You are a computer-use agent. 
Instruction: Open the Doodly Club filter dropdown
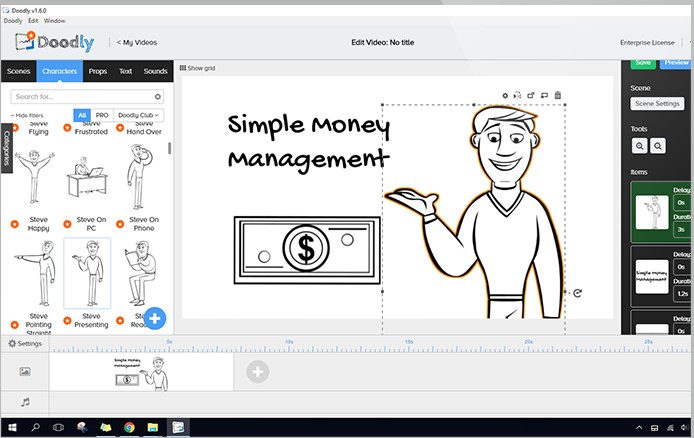pyautogui.click(x=138, y=115)
